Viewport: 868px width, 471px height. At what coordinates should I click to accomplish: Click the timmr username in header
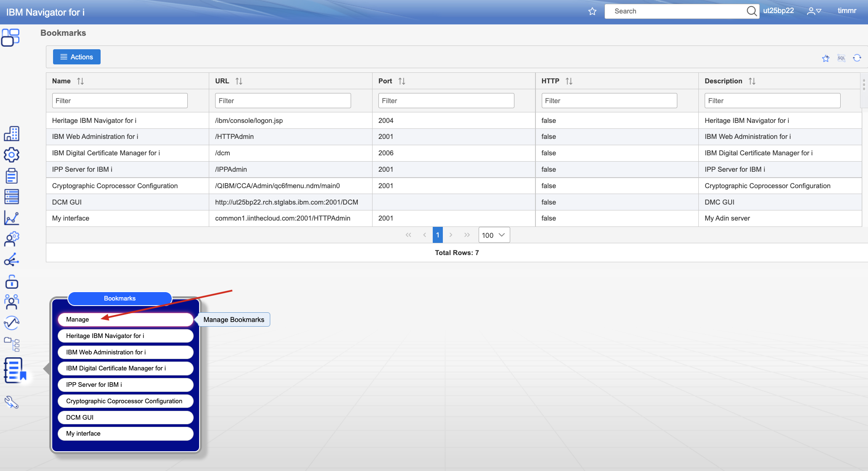point(847,11)
